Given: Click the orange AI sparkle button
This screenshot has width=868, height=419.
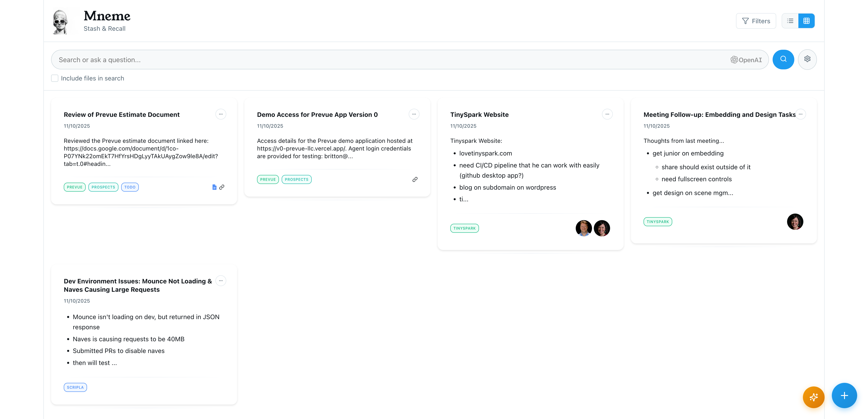Looking at the screenshot, I should coord(814,397).
